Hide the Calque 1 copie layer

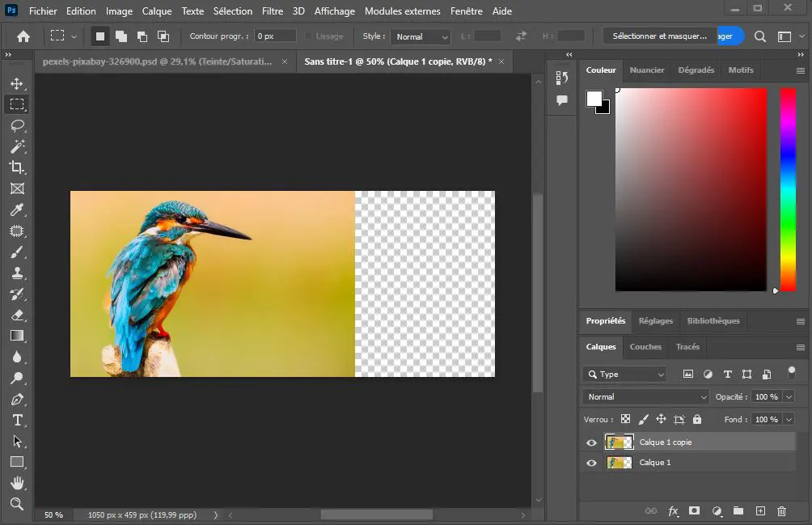point(591,442)
